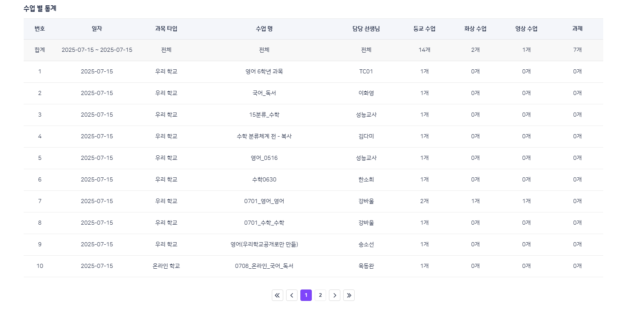Select page 1 in pagination
The height and width of the screenshot is (316, 644).
tap(306, 295)
